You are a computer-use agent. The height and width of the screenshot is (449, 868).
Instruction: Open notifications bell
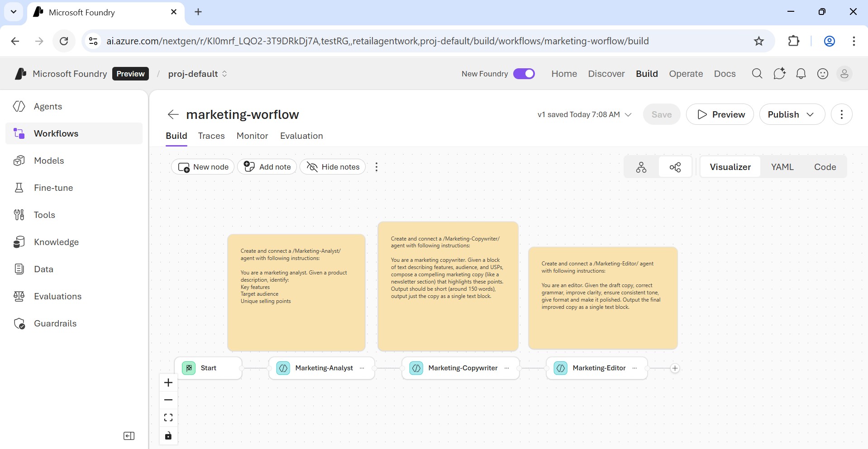coord(801,74)
